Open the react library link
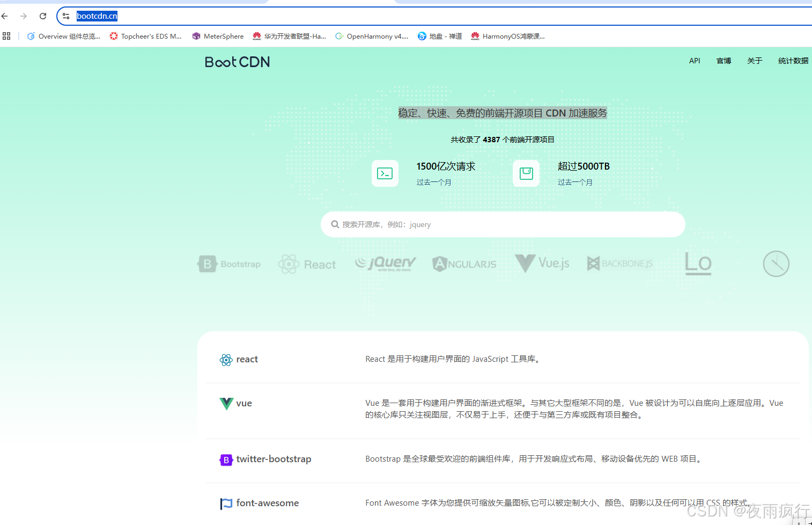This screenshot has width=812, height=525. (247, 359)
